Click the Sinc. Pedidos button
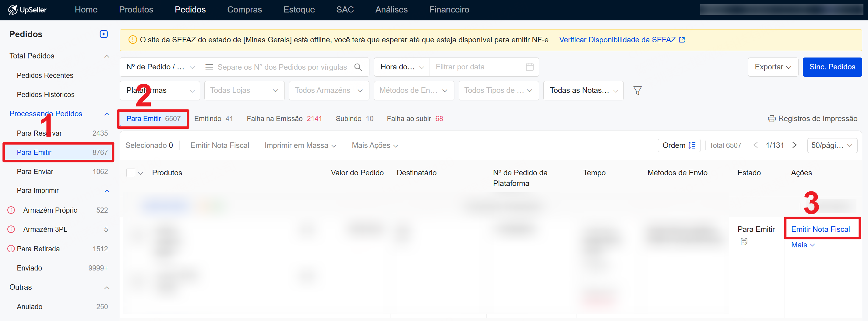The height and width of the screenshot is (321, 868). 832,67
